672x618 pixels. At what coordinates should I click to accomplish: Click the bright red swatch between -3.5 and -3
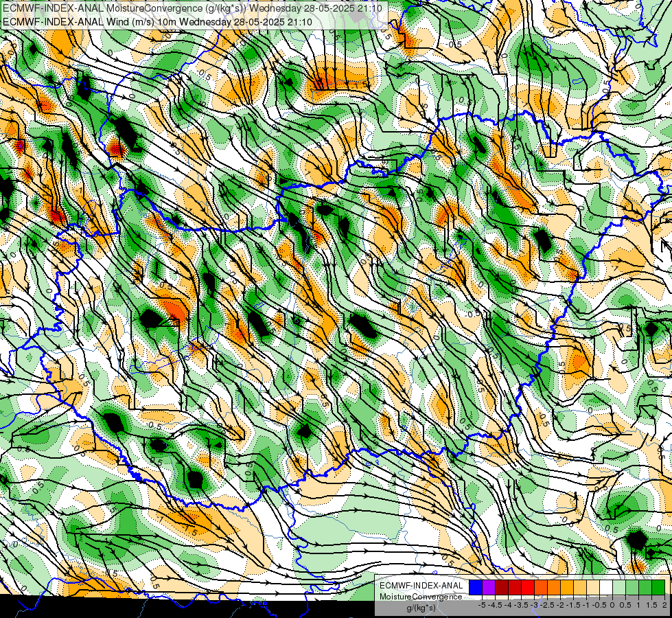pyautogui.click(x=528, y=588)
